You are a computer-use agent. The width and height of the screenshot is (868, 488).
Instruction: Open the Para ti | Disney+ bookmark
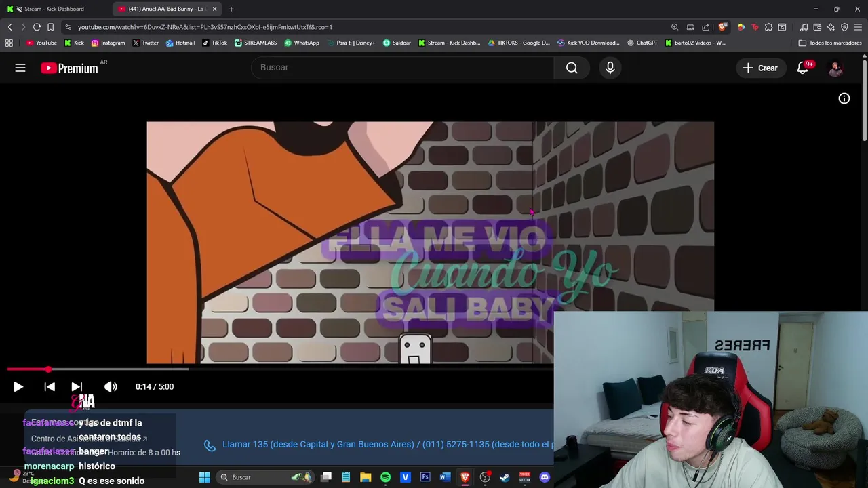[351, 43]
